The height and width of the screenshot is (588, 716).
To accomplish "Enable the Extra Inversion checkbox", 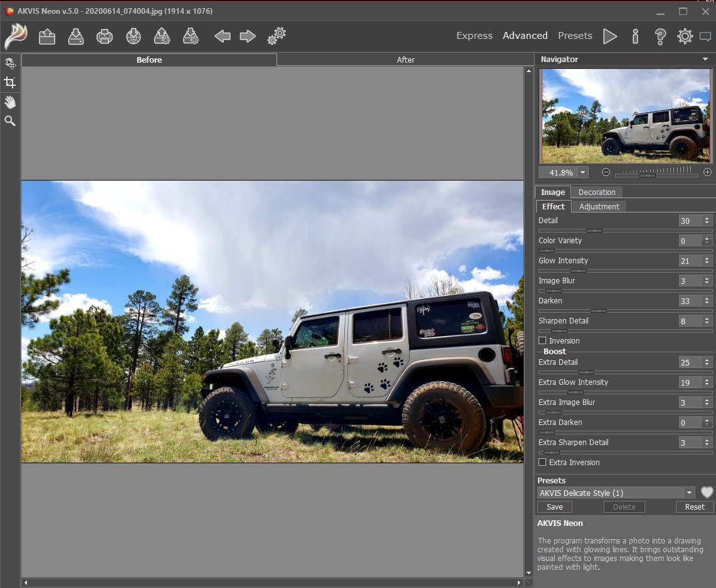I will pos(542,463).
